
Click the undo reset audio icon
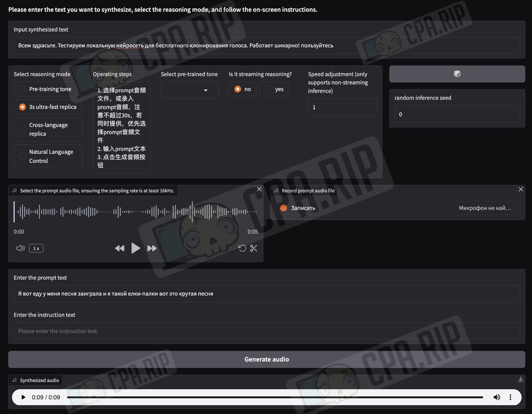coord(242,248)
